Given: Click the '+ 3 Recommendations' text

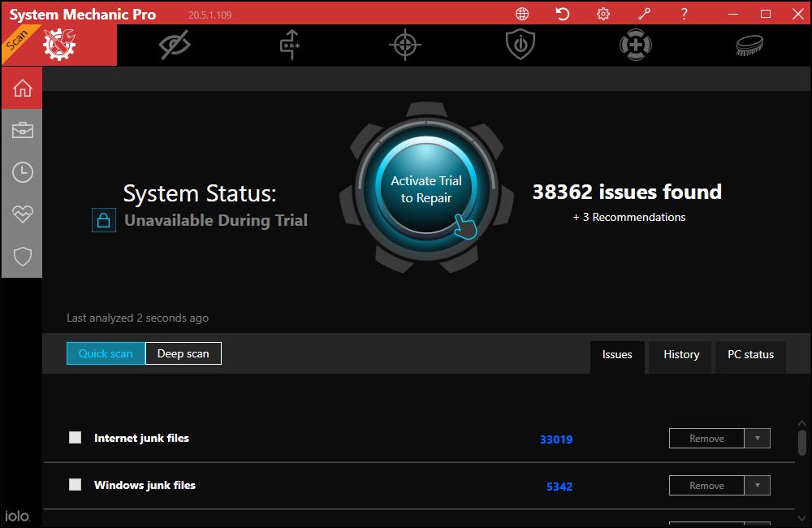Looking at the screenshot, I should coord(629,217).
